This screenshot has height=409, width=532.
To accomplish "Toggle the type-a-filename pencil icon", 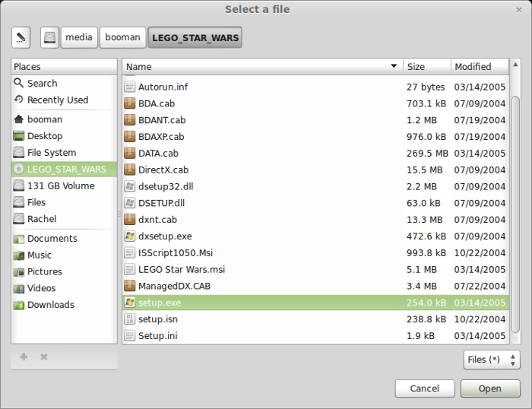I will [21, 37].
